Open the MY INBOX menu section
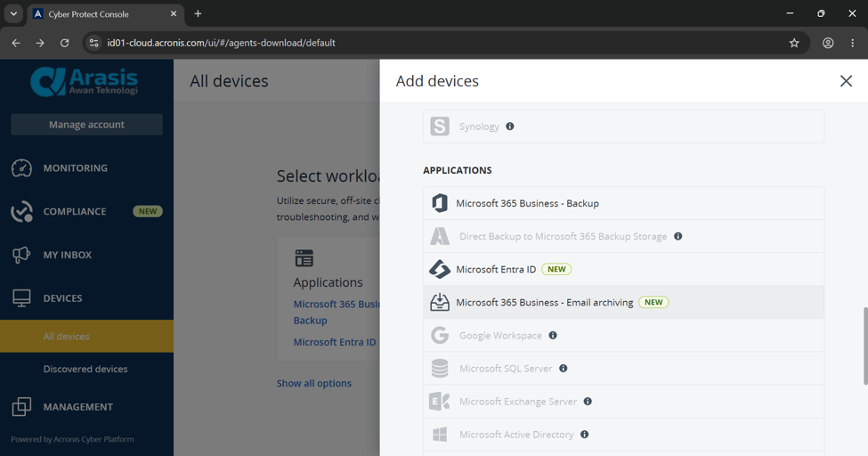This screenshot has height=456, width=868. coord(87,255)
